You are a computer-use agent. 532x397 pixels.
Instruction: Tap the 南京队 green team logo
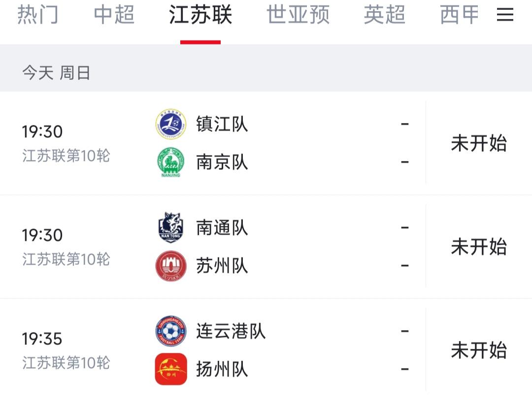[x=170, y=162]
